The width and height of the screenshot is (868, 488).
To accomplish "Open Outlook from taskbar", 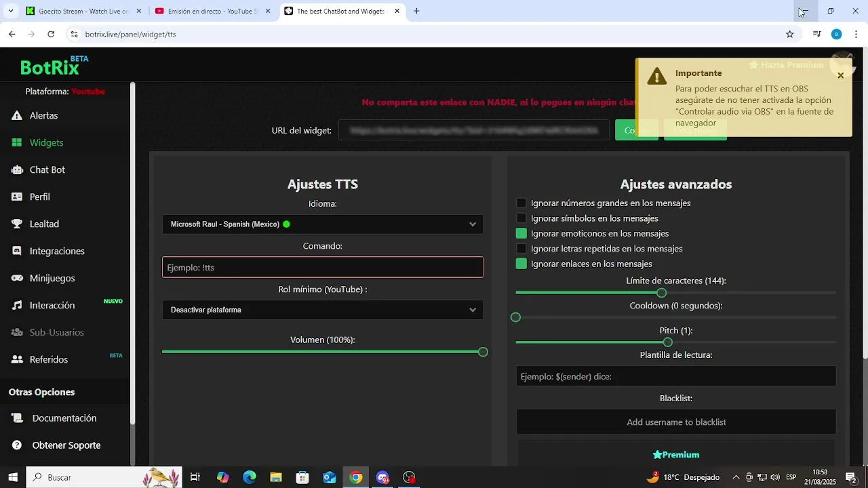I will [x=330, y=477].
